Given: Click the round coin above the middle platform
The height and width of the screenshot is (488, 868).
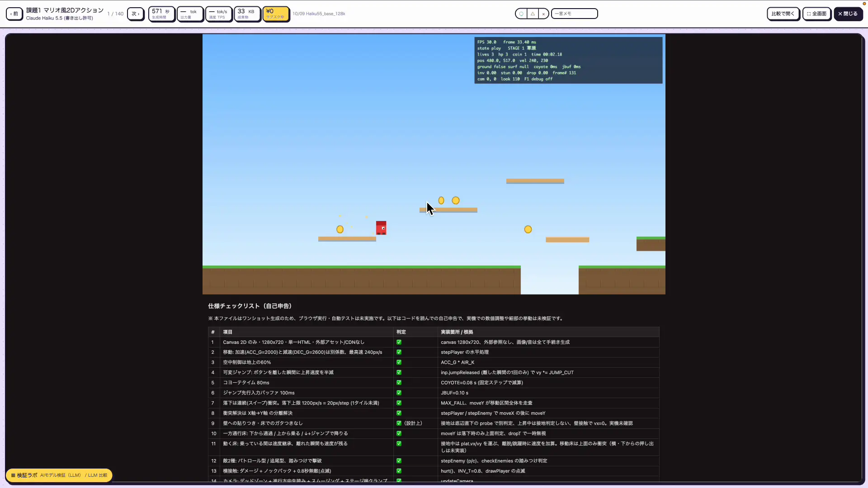Looking at the screenshot, I should coord(456,201).
